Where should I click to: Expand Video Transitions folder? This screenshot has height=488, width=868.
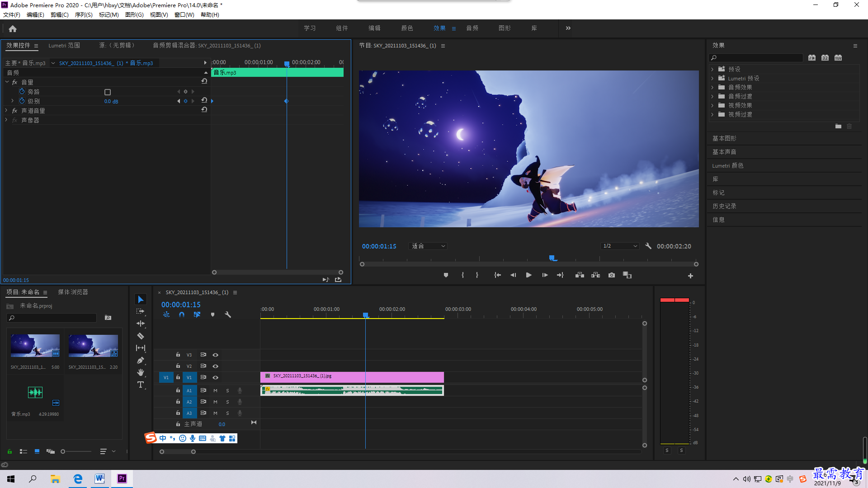tap(712, 114)
